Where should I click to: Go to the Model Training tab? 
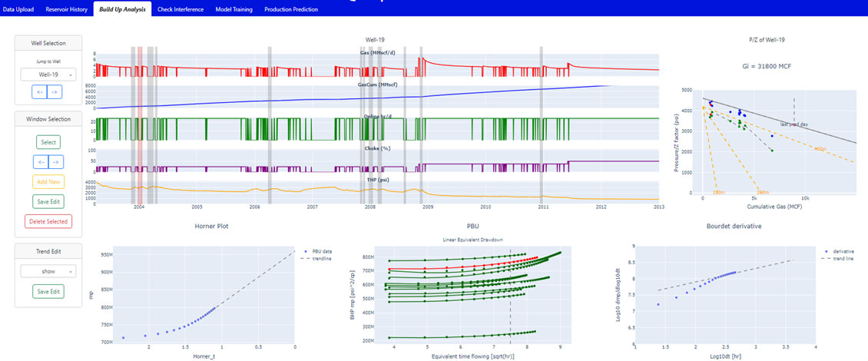coord(234,9)
